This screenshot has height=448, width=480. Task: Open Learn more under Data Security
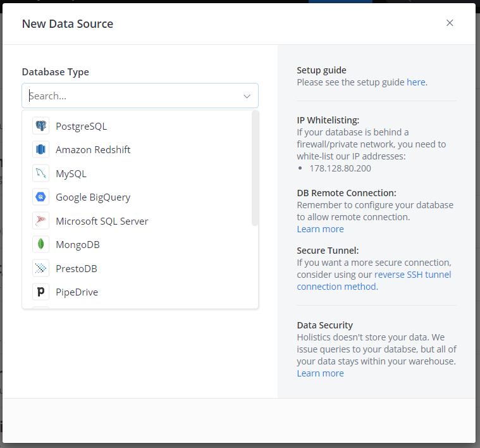(x=320, y=373)
